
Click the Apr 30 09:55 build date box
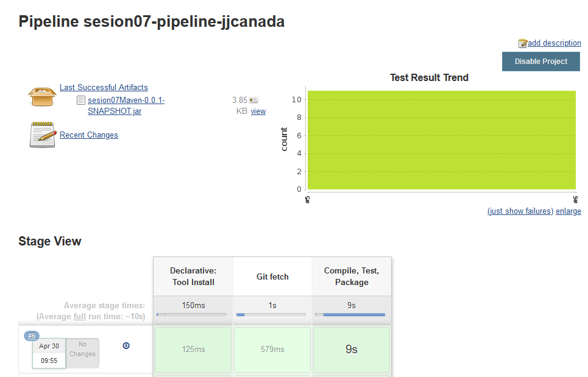[x=49, y=353]
